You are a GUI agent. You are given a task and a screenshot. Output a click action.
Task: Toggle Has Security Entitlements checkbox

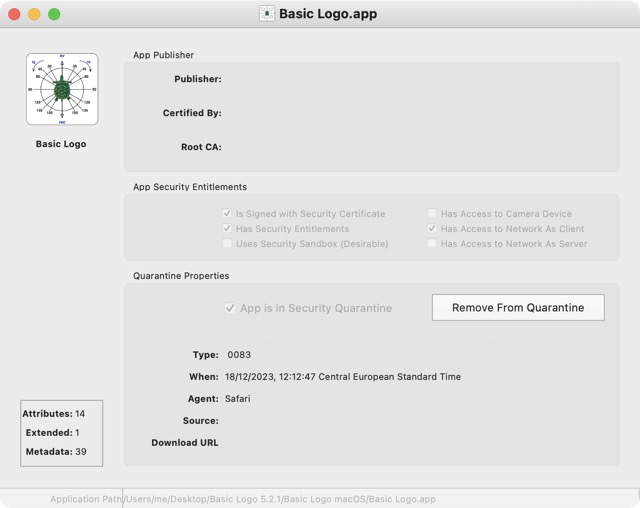(228, 229)
